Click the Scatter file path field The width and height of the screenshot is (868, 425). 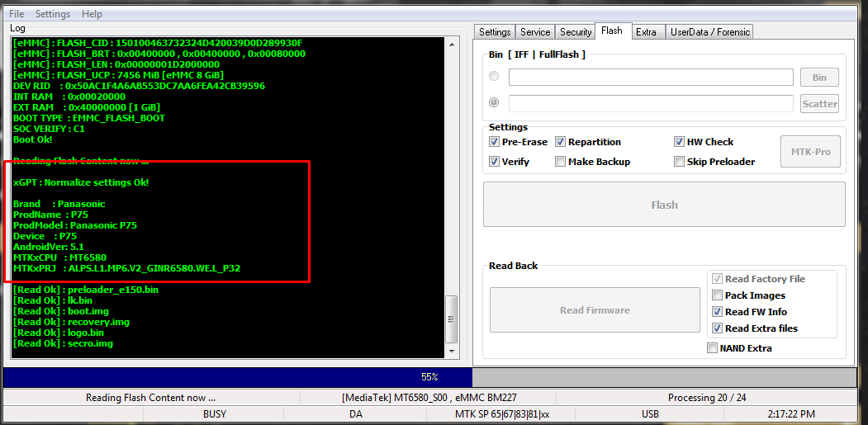tap(651, 103)
